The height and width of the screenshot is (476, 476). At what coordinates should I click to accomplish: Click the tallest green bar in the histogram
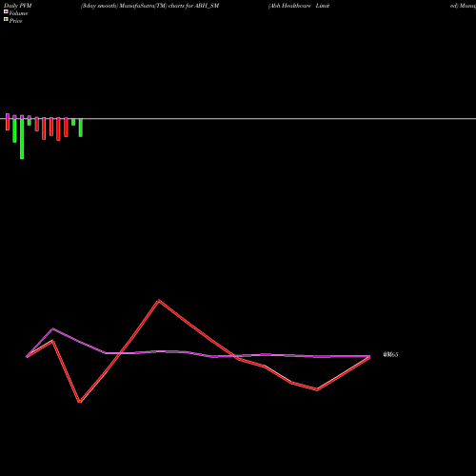(x=22, y=139)
